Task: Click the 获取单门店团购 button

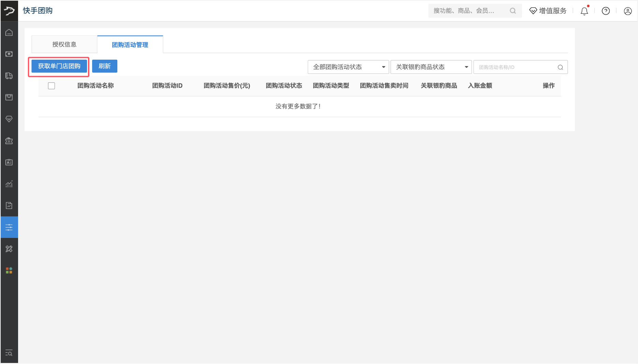Action: 59,66
